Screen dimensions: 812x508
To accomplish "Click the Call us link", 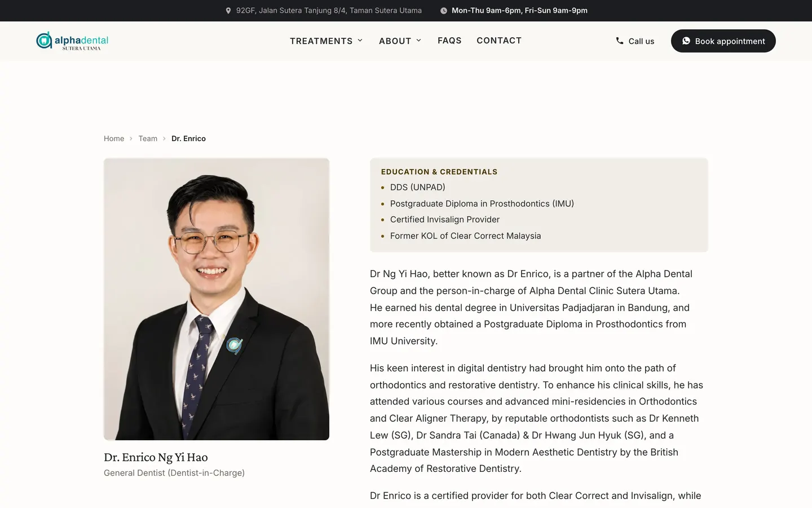I will tap(635, 41).
